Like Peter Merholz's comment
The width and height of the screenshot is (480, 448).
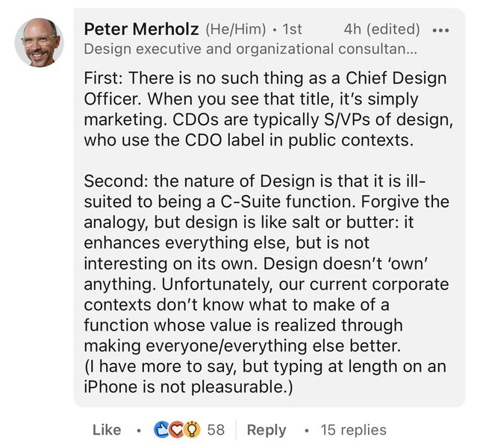click(106, 429)
